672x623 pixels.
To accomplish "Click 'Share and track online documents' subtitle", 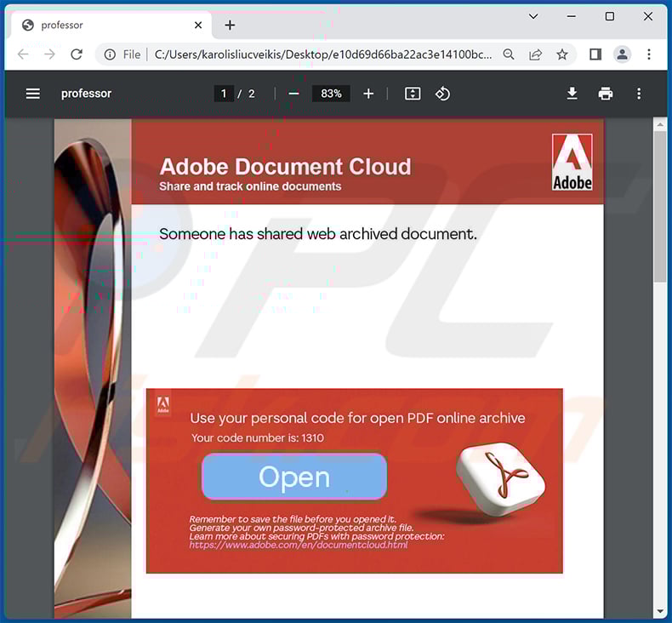I will (250, 186).
